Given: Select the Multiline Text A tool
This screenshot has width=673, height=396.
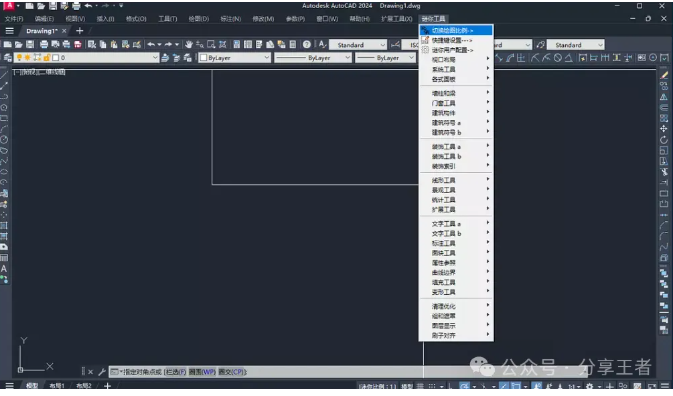Looking at the screenshot, I should point(4,269).
